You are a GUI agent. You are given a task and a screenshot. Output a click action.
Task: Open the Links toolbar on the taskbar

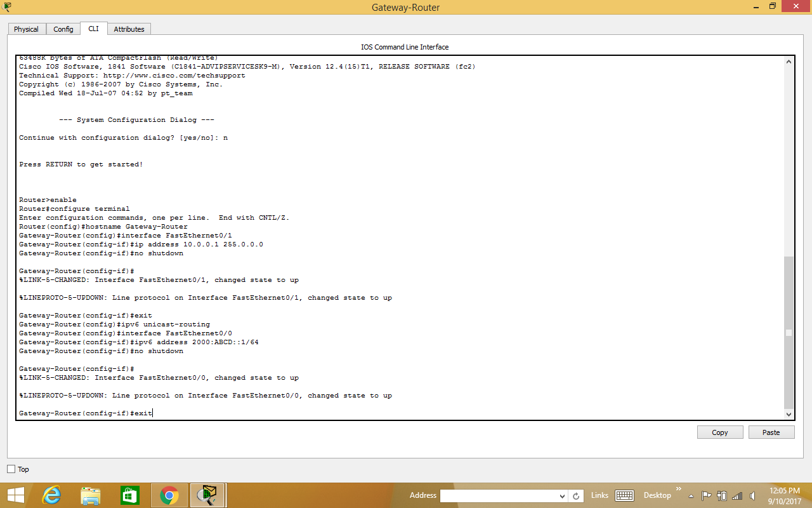tap(599, 495)
